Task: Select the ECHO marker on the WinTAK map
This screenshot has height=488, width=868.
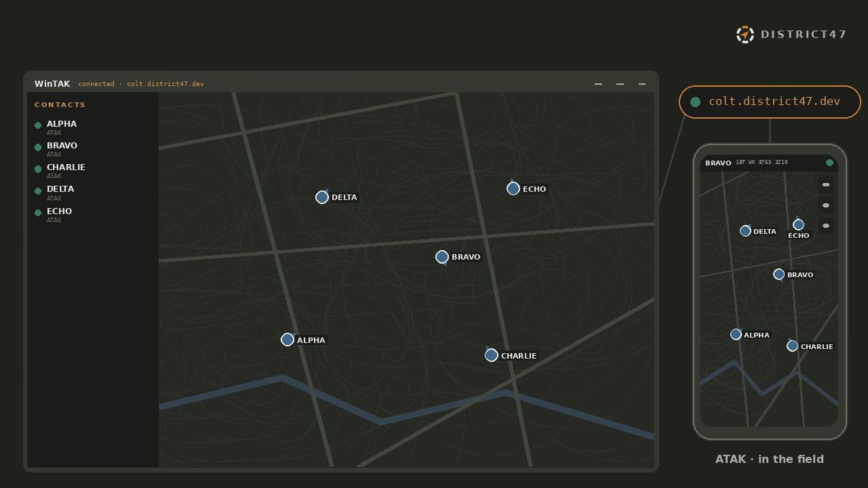Action: tap(513, 189)
